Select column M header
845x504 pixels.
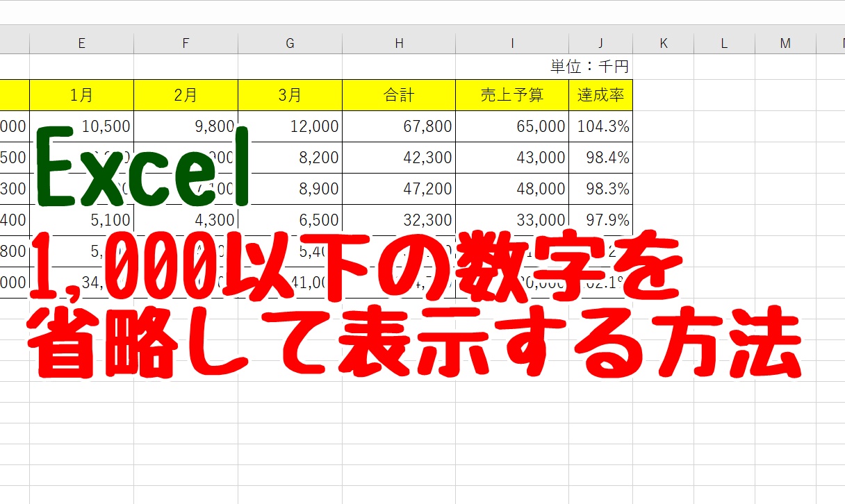(785, 43)
